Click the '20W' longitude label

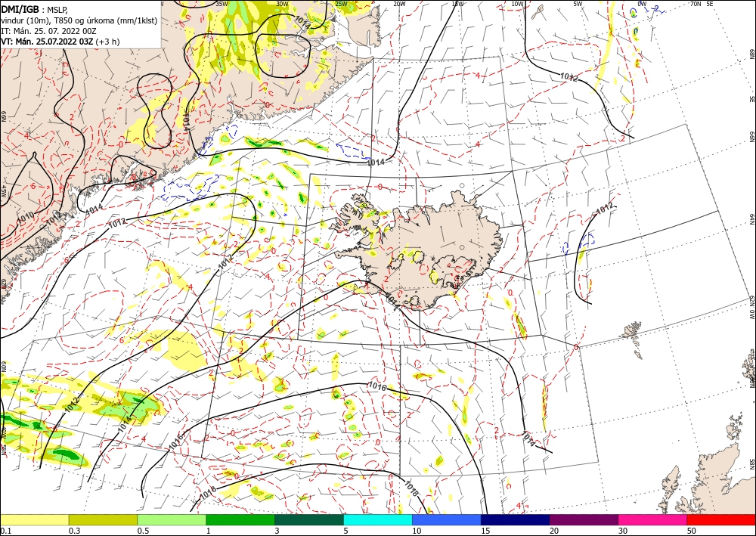(x=399, y=4)
